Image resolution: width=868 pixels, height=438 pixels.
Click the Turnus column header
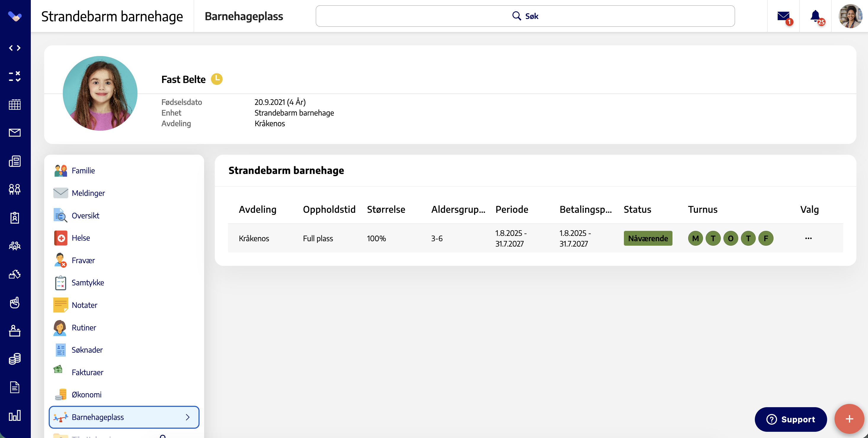tap(703, 210)
